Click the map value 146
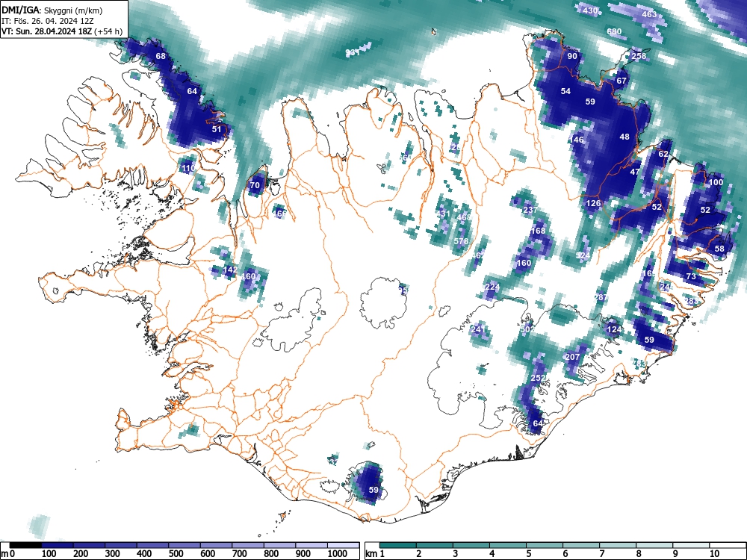Screen dimensions: 747x560 (577, 140)
